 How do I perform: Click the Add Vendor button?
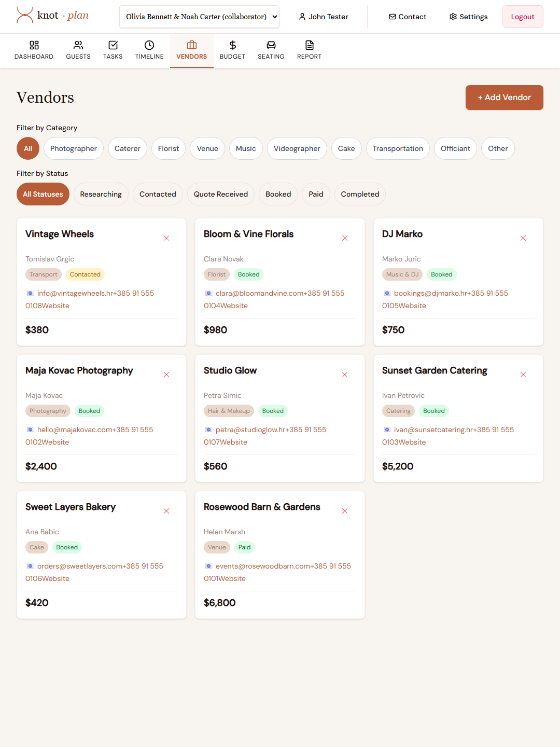pos(505,98)
